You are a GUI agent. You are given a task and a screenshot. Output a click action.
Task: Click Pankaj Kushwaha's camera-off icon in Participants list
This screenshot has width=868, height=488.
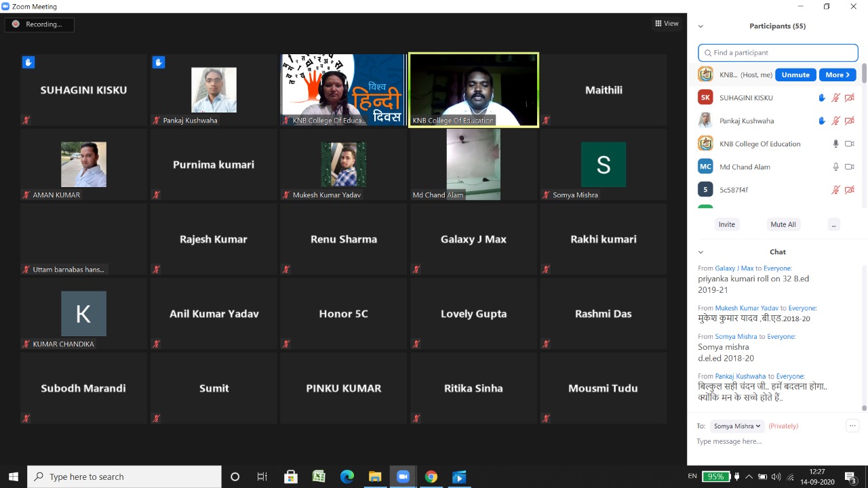coord(849,121)
